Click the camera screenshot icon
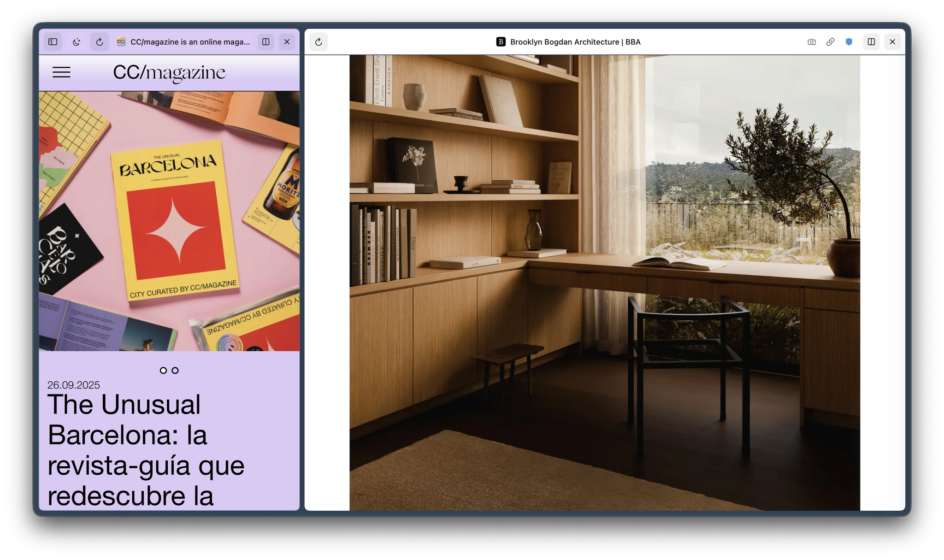The image size is (944, 560). pyautogui.click(x=812, y=42)
